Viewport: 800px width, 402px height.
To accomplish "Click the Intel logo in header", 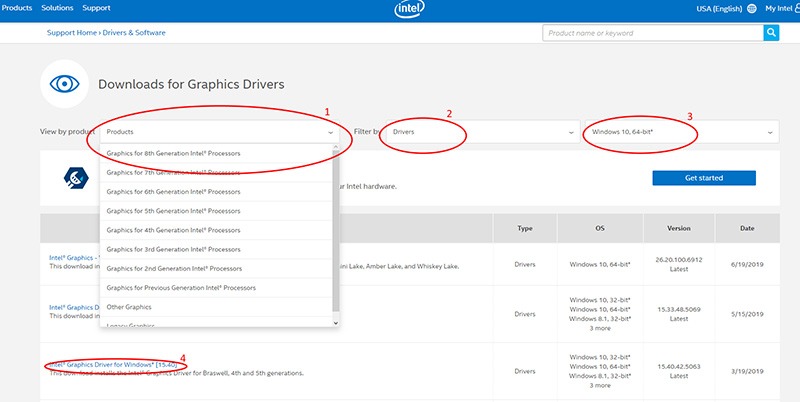I will (409, 9).
